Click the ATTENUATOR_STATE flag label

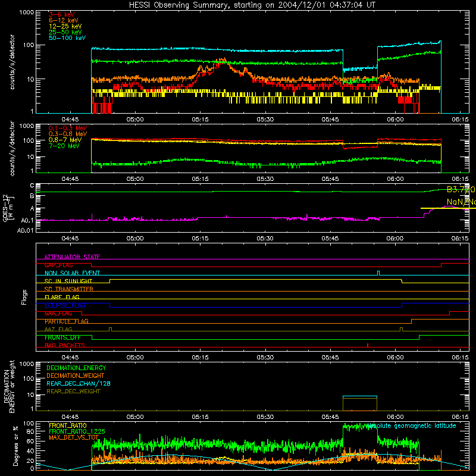pos(72,257)
